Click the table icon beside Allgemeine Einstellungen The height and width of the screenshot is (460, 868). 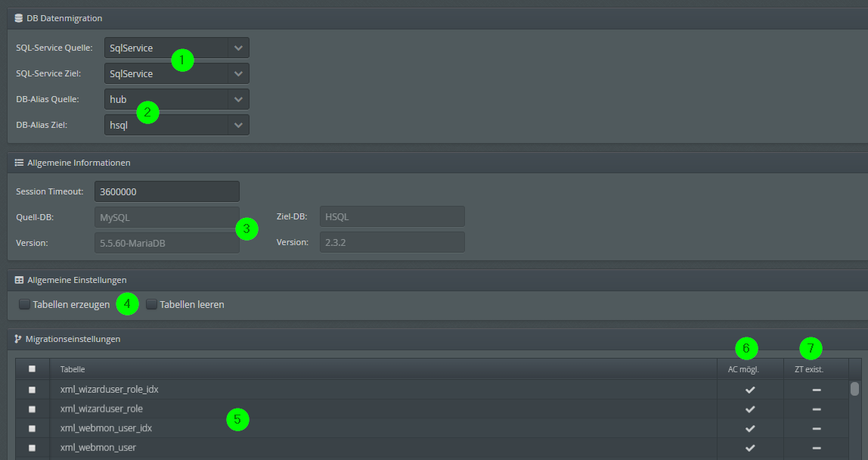pos(18,280)
